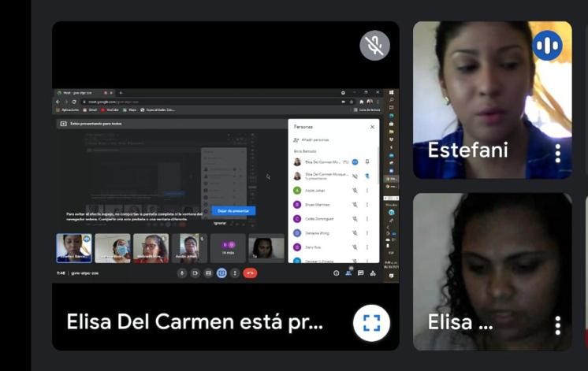
Task: Reload the page in Chrome
Action: coord(74,102)
